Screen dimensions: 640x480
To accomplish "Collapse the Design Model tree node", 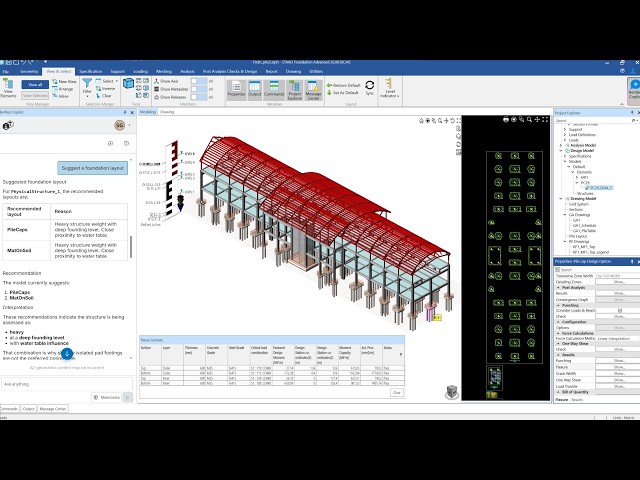I will [x=561, y=151].
